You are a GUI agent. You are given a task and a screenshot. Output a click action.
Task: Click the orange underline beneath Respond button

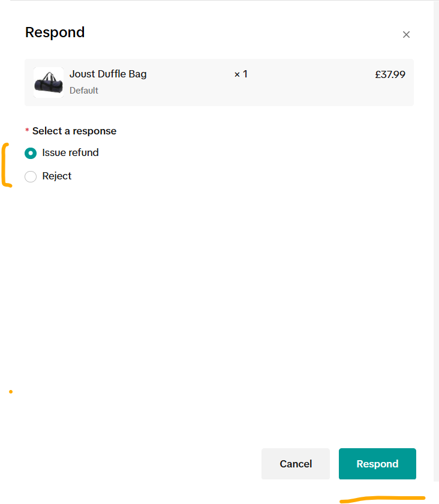[x=383, y=499]
